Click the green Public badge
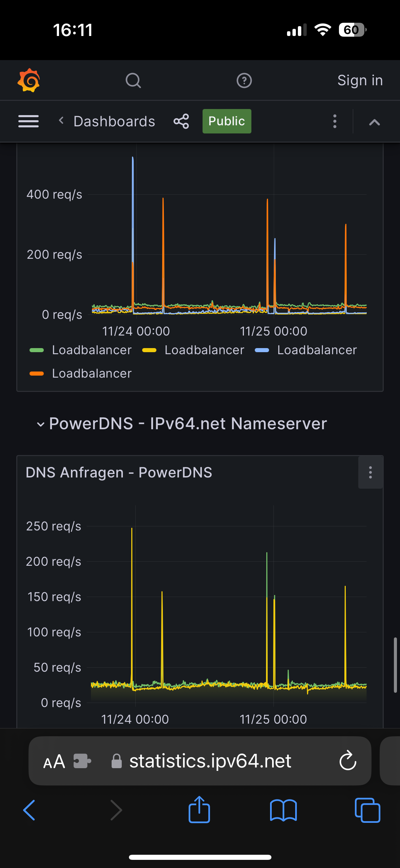This screenshot has width=400, height=868. tap(227, 121)
